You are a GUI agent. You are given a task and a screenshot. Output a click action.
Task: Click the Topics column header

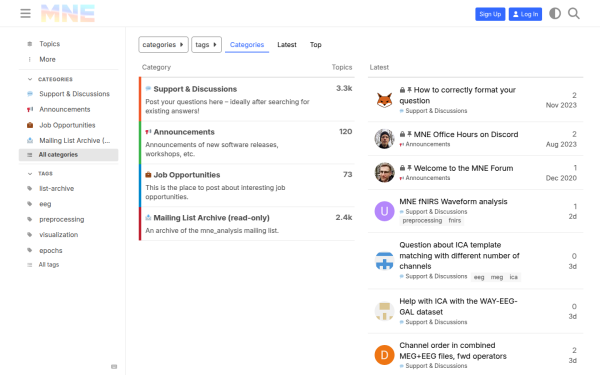click(342, 67)
